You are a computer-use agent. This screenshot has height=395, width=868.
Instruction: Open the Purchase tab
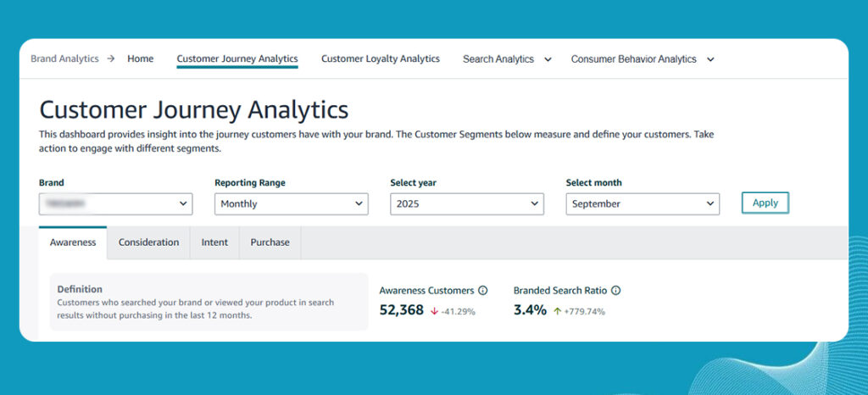(270, 242)
